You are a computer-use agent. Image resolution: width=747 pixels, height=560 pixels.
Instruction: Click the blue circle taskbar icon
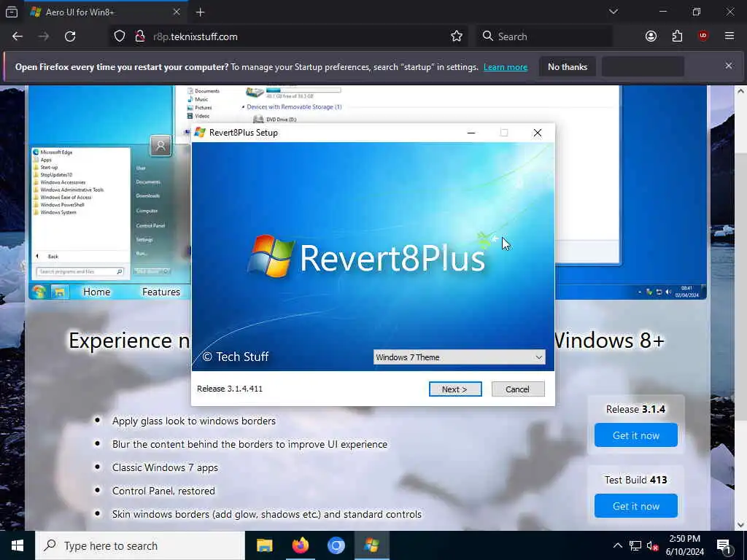[336, 545]
